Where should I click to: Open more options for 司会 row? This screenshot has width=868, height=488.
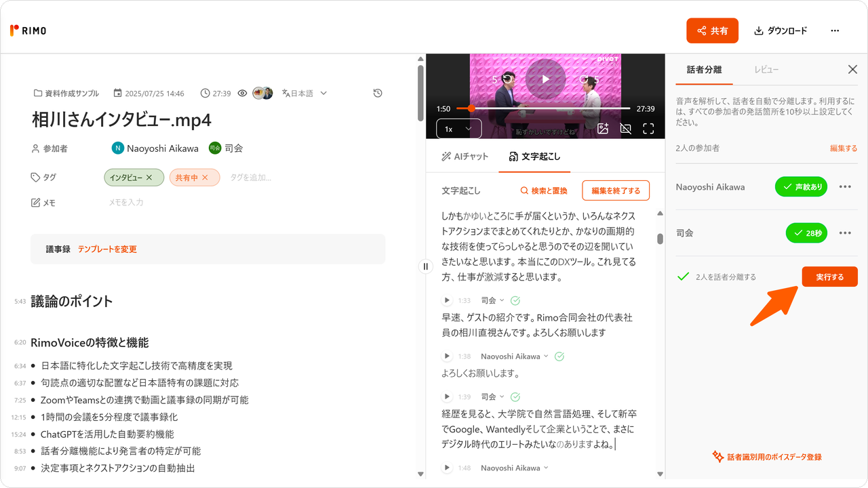pos(845,233)
